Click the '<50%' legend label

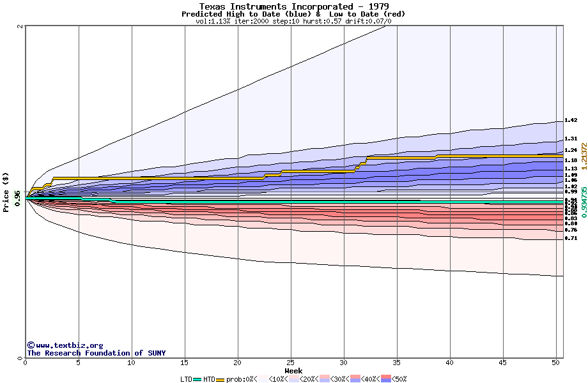[x=399, y=379]
